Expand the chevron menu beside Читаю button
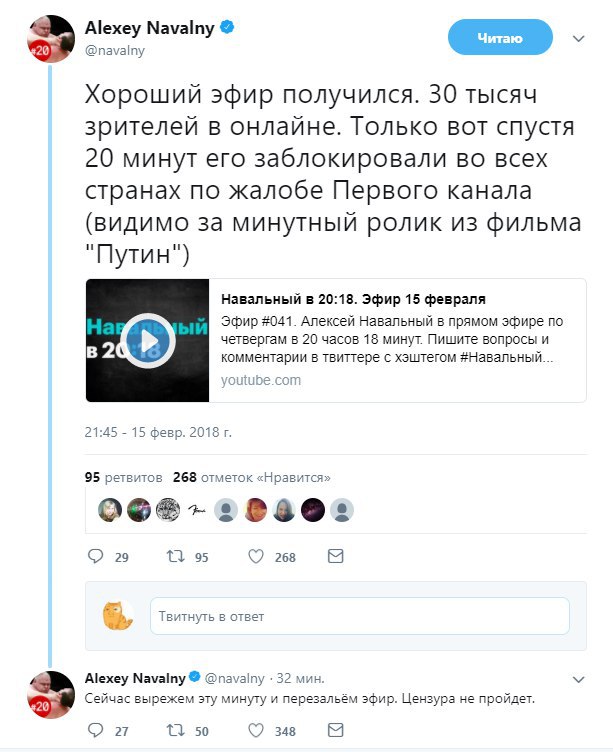The image size is (613, 752). click(x=579, y=39)
